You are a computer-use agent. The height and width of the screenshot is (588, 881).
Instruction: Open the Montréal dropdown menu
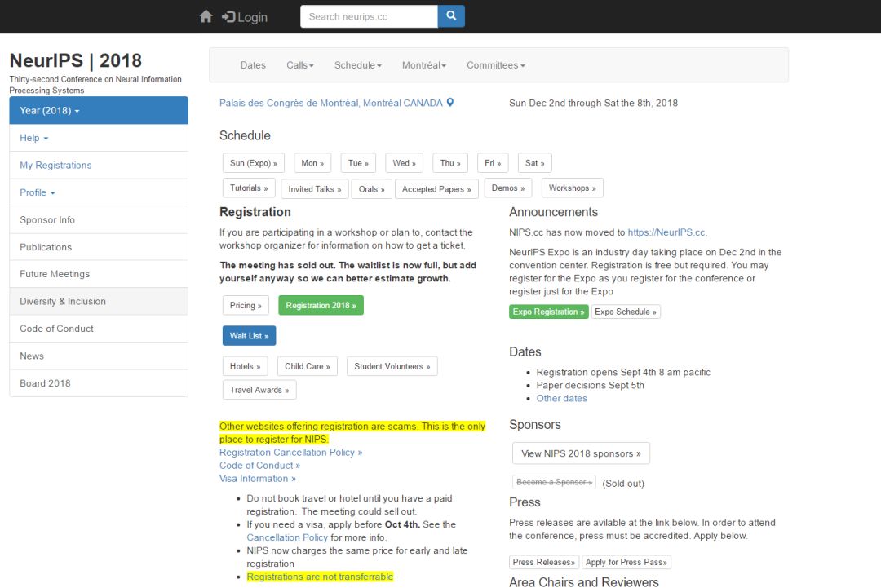tap(424, 65)
